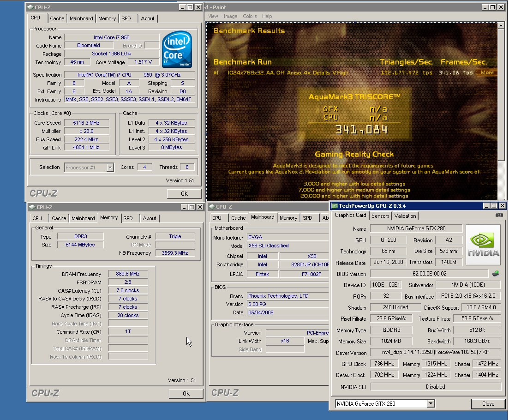Image resolution: width=509 pixels, height=420 pixels.
Task: Open Memory tab in Mainboard CPU-Z window
Action: point(288,218)
